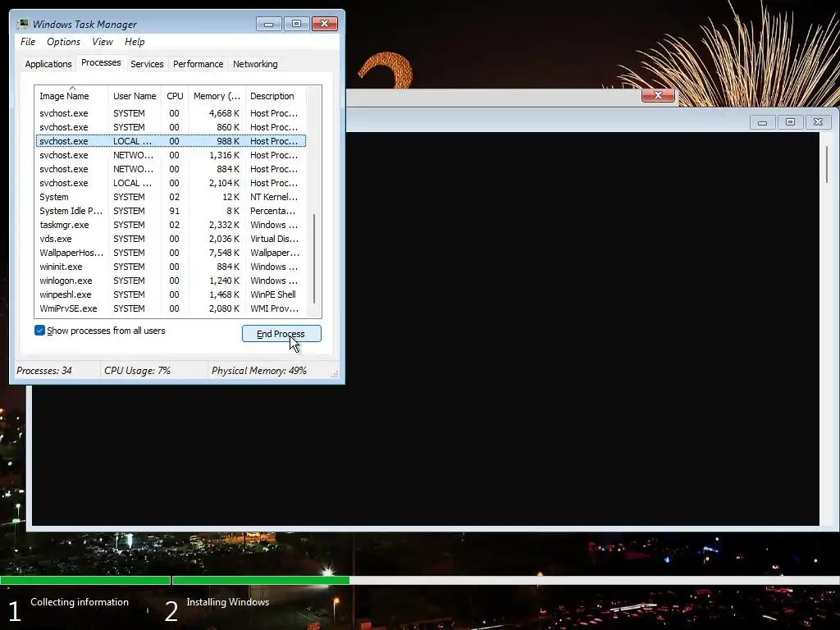The image size is (840, 630).
Task: Click CPU value 91 for System Idle
Action: (175, 211)
